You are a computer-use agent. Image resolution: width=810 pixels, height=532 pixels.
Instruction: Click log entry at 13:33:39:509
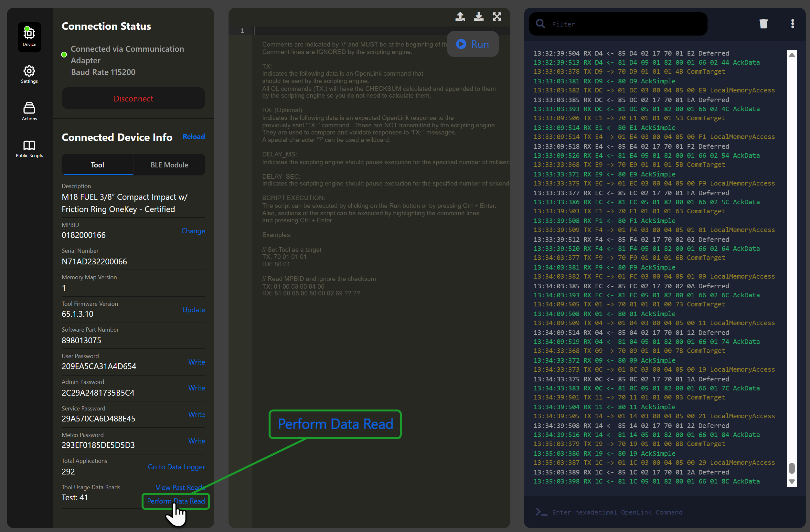654,230
